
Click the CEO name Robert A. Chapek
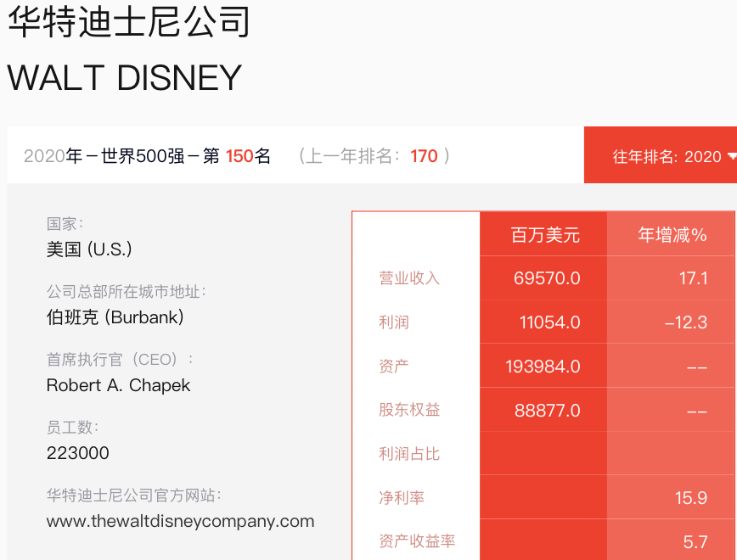click(x=119, y=385)
